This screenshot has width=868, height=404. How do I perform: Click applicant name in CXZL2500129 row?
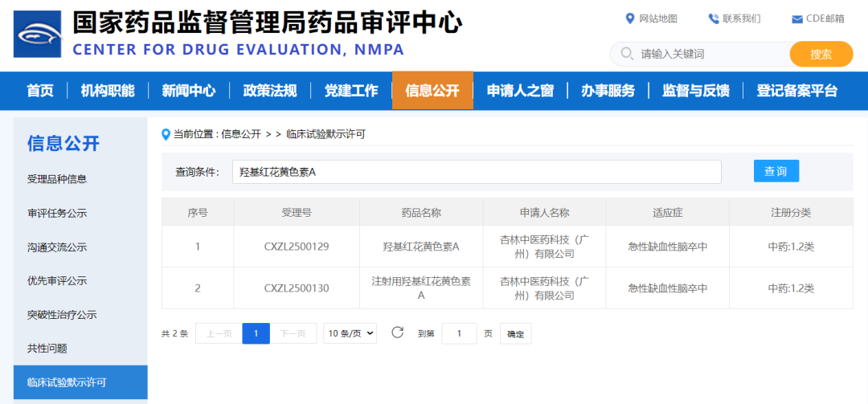click(x=545, y=247)
